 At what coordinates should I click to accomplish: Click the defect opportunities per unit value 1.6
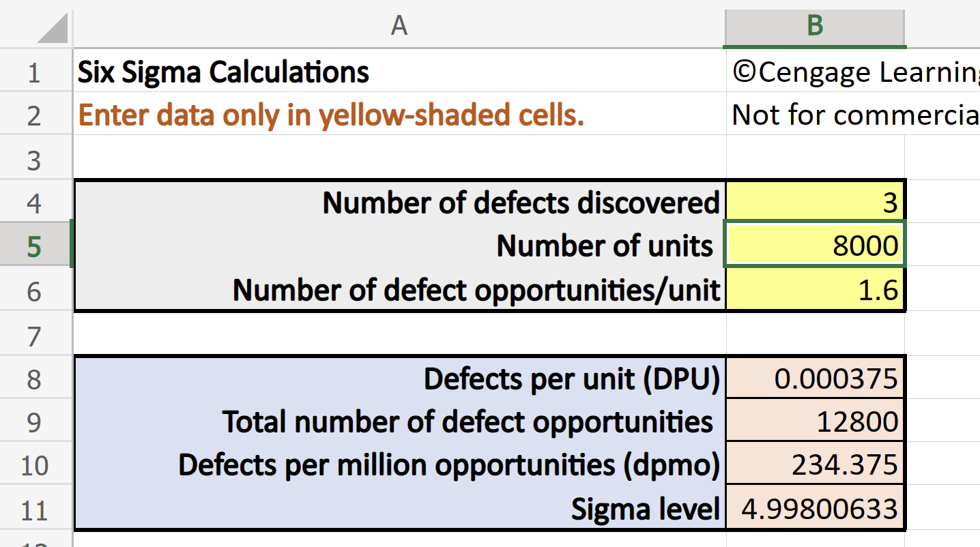[816, 291]
